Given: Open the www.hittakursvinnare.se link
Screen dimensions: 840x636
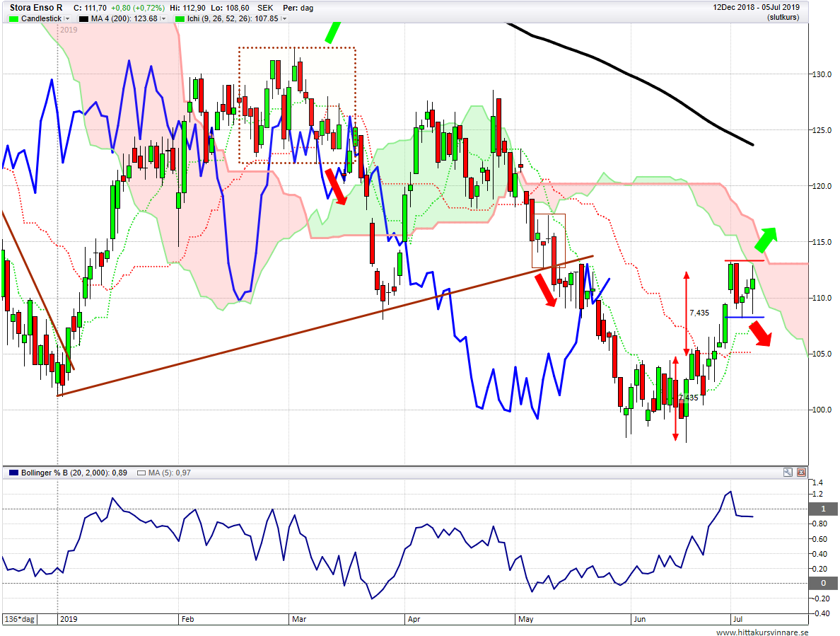Looking at the screenshot, I should point(762,632).
